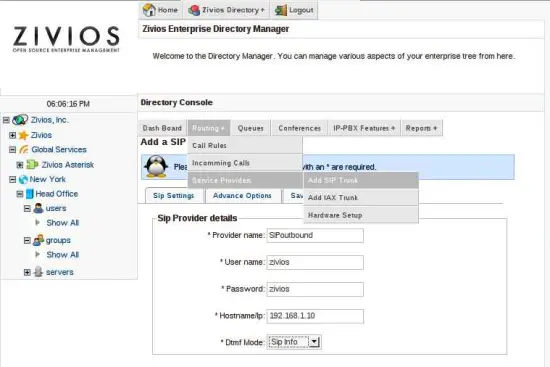Open the Queues tab
Screen dimensions: 550x367
[x=250, y=128]
